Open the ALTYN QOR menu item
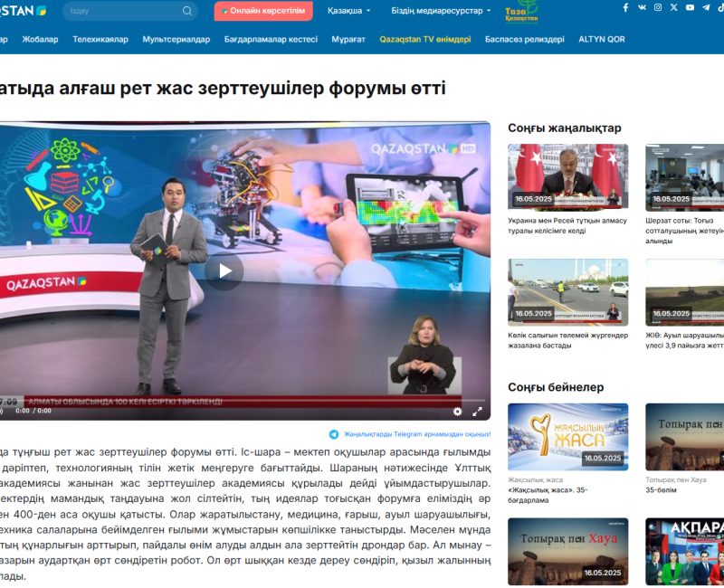 coord(602,39)
